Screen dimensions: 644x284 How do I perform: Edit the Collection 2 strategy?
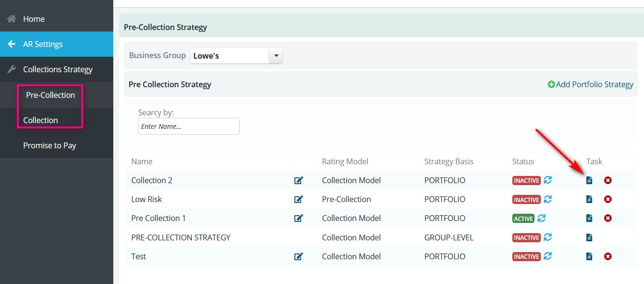299,180
